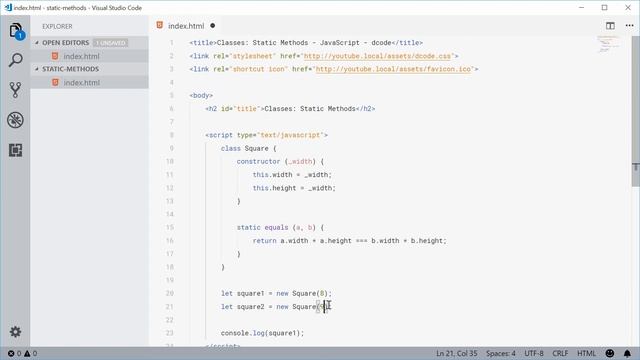Click line number 15 in gutter
Screen dimensions: 640x360
click(170, 227)
